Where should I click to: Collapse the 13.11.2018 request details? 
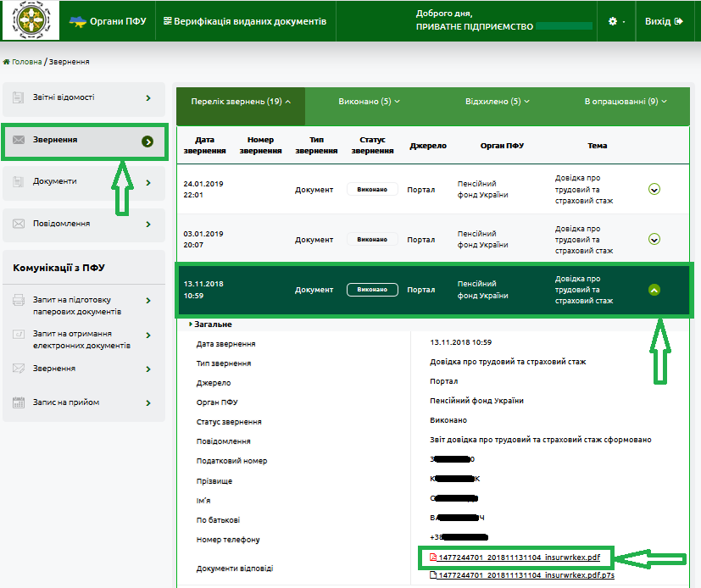pos(654,290)
